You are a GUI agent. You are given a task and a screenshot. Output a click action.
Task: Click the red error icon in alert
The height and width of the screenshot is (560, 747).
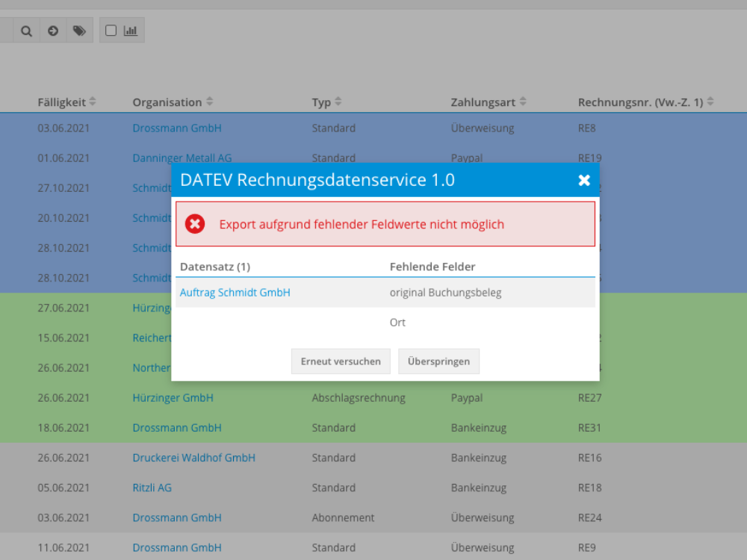(x=195, y=224)
